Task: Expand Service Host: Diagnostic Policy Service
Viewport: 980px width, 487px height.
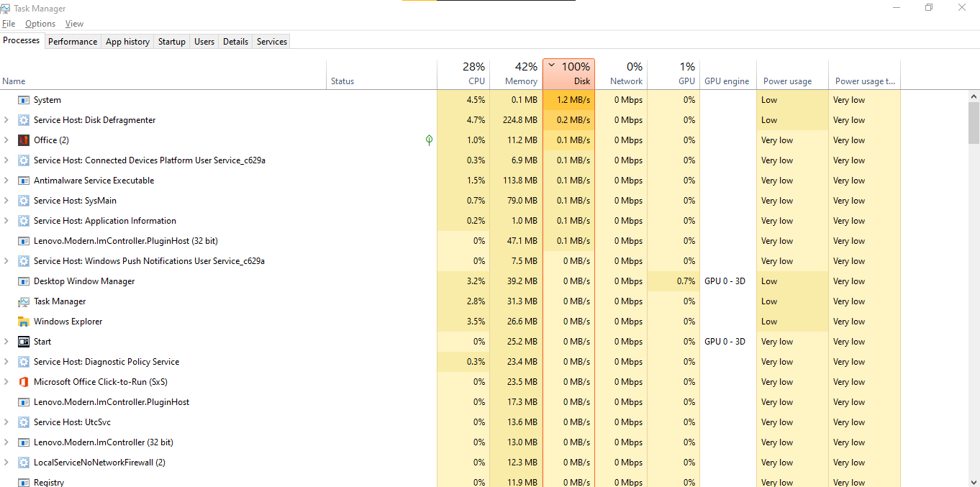Action: pos(6,362)
